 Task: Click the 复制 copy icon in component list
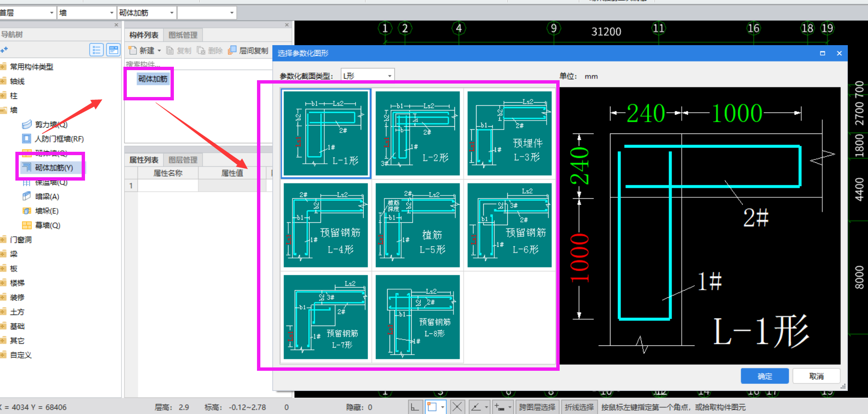click(170, 50)
